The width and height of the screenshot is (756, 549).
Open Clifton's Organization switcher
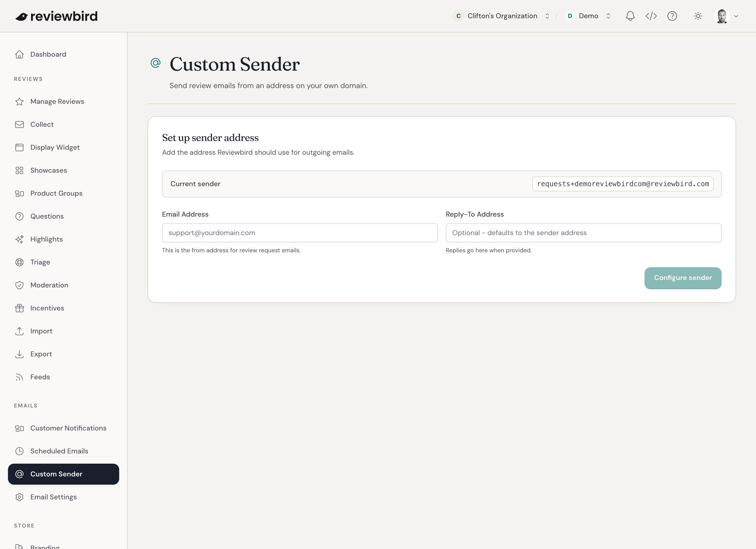501,16
